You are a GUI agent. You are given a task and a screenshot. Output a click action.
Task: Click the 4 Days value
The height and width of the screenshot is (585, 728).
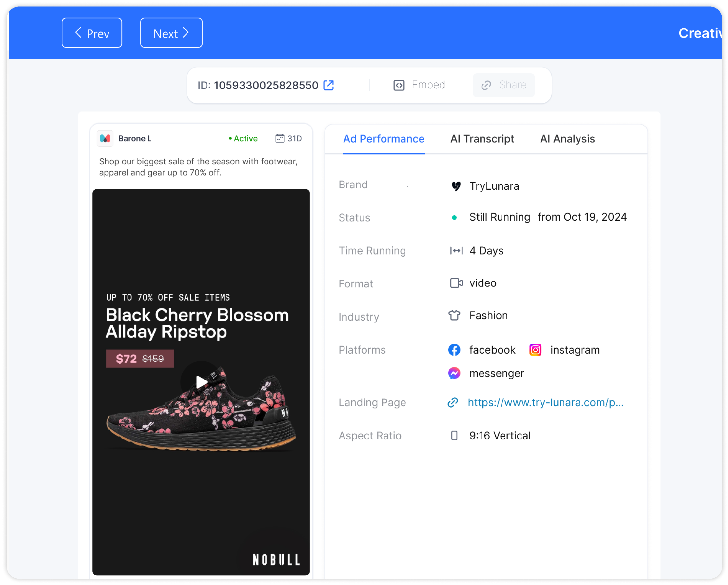(486, 251)
